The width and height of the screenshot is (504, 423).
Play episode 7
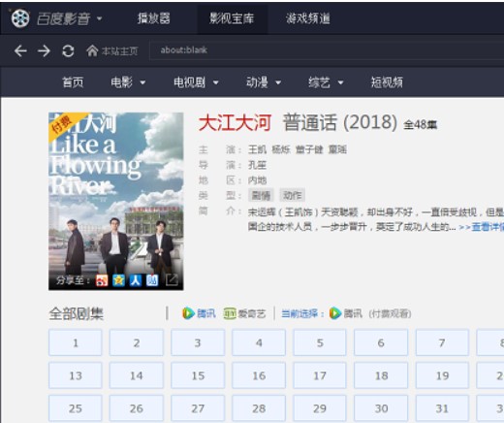pyautogui.click(x=442, y=342)
